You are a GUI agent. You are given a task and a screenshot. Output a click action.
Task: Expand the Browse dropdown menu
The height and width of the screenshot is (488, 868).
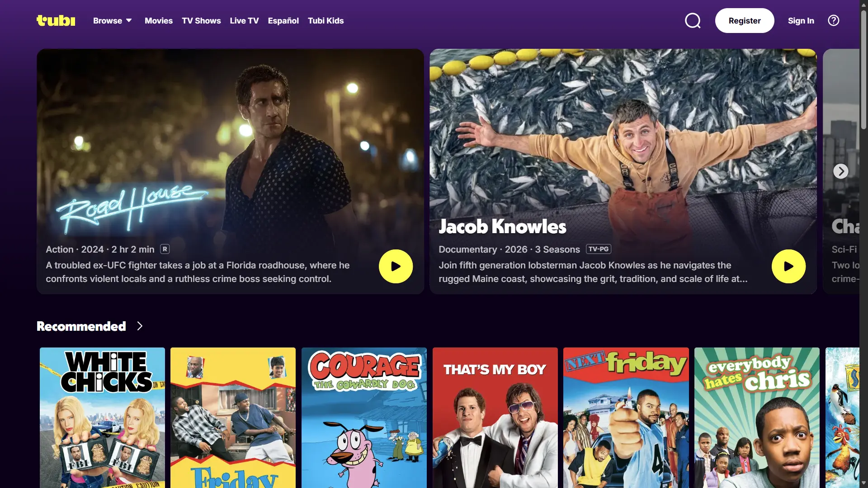pos(113,21)
